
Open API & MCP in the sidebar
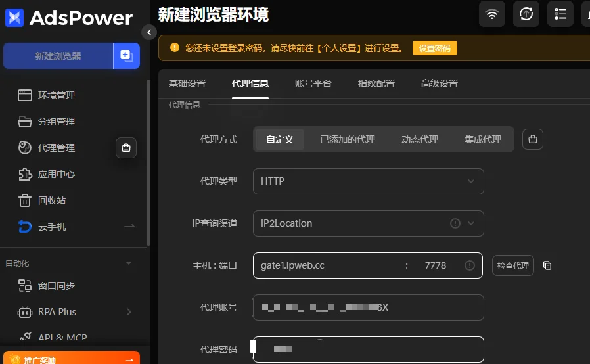point(62,338)
